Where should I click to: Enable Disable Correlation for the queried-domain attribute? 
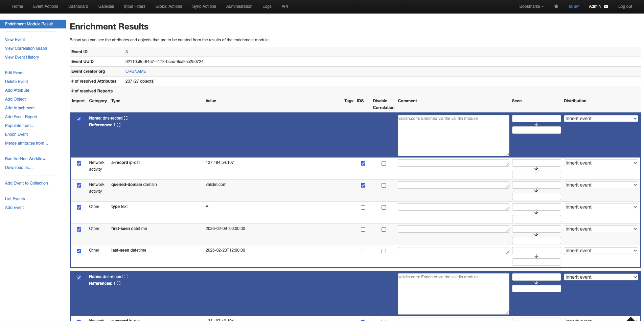click(384, 185)
